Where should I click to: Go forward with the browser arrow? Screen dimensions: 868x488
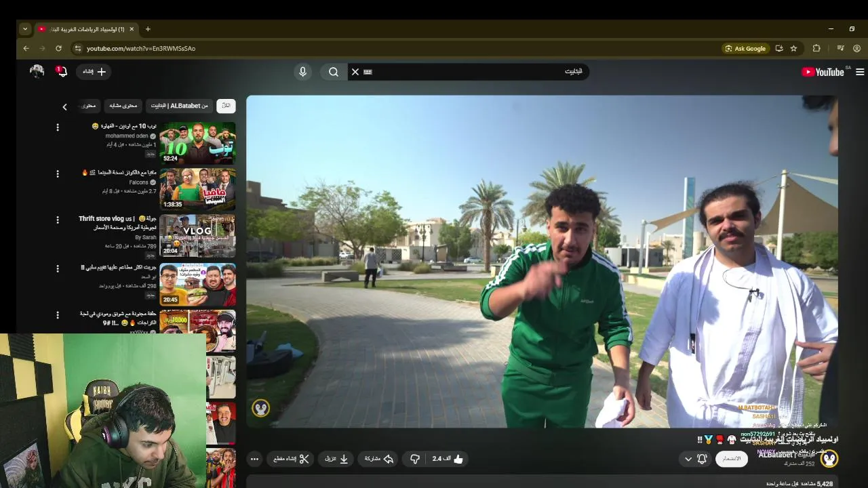(x=42, y=48)
